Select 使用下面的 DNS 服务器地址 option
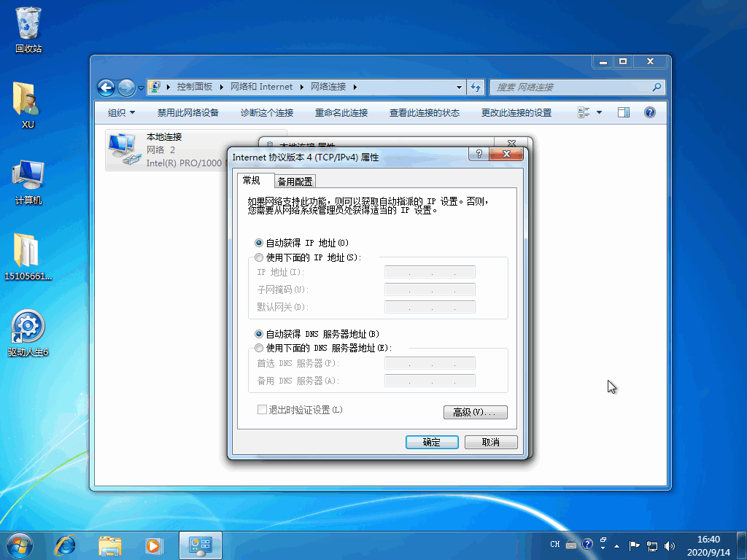The height and width of the screenshot is (560, 747). 259,349
